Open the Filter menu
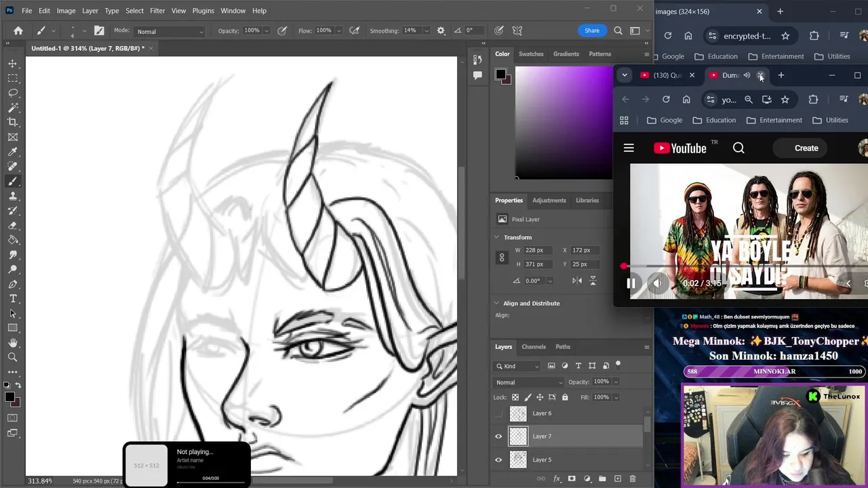This screenshot has height=488, width=868. point(157,11)
